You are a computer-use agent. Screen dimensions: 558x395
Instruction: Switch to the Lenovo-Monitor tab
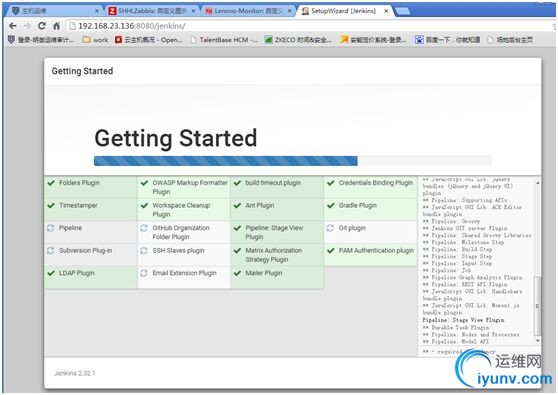click(248, 11)
